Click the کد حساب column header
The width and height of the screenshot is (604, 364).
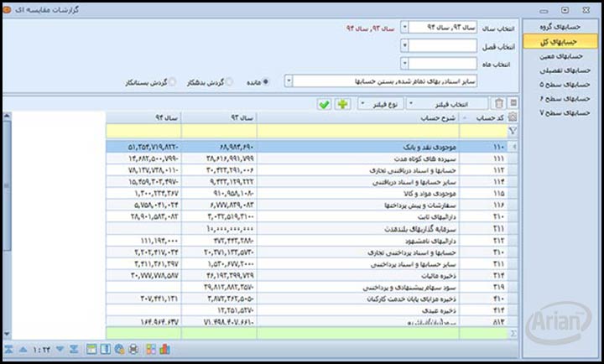[483, 118]
